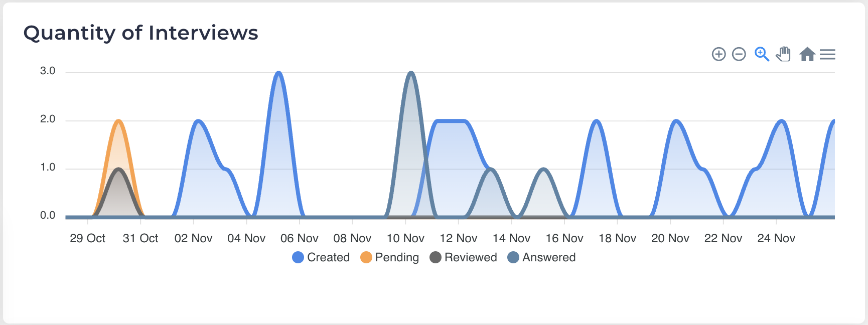Click the orange Pending legend marker
This screenshot has width=868, height=325.
tap(366, 257)
